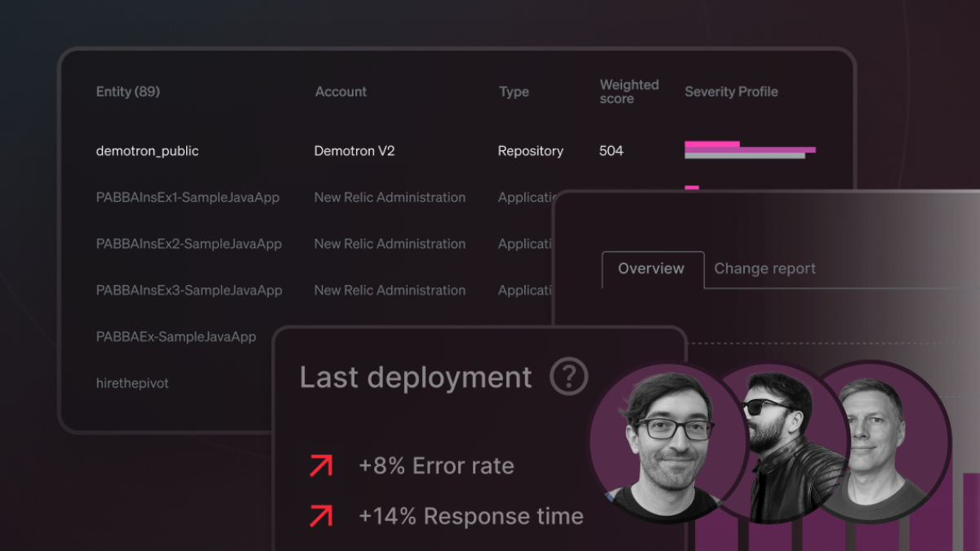Open the PABBAInsEx3-SampleJavaApp entity

point(189,291)
